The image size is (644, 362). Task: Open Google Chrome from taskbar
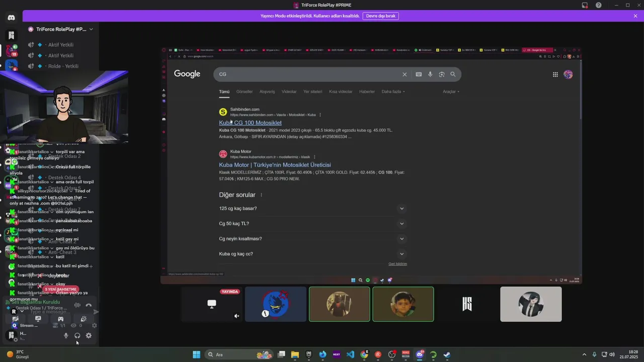364,354
